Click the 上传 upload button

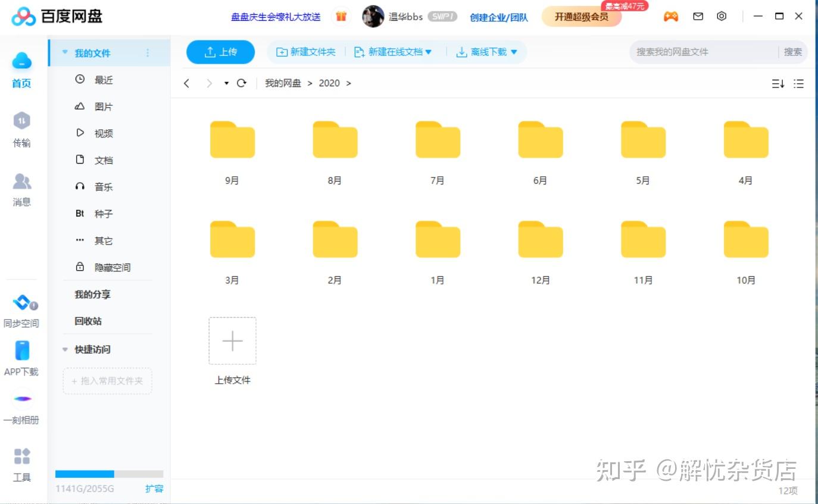point(221,52)
